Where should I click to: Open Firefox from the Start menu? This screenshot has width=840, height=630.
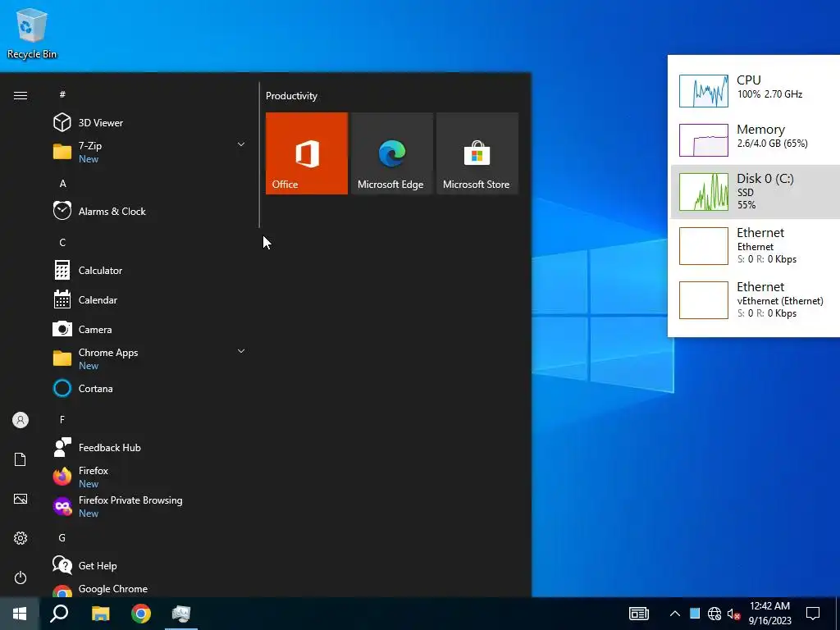click(150, 477)
